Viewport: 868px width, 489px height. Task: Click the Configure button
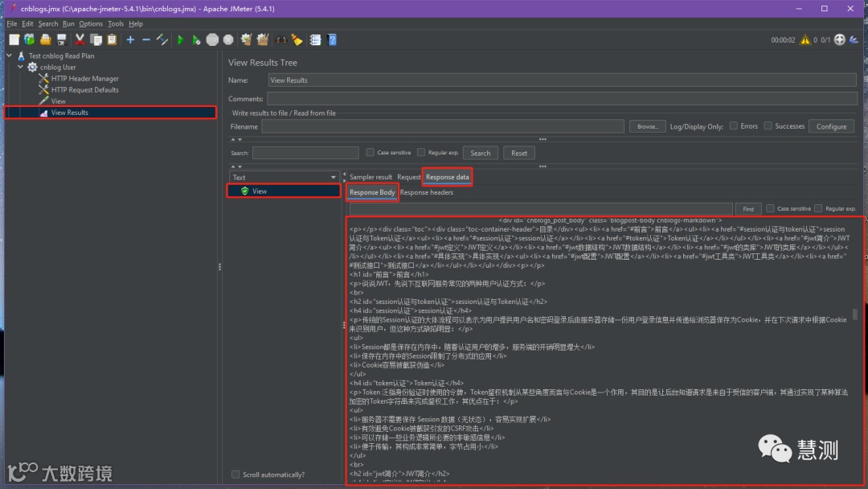(x=831, y=126)
